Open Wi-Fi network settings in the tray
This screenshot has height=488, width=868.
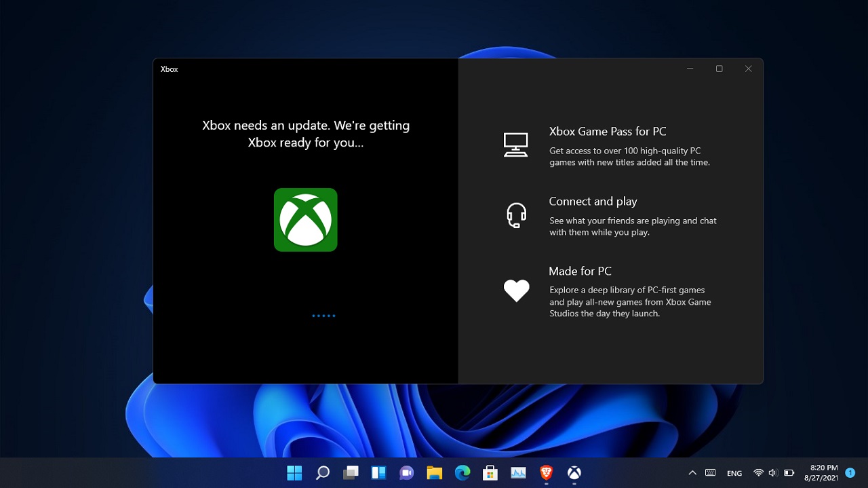click(758, 473)
